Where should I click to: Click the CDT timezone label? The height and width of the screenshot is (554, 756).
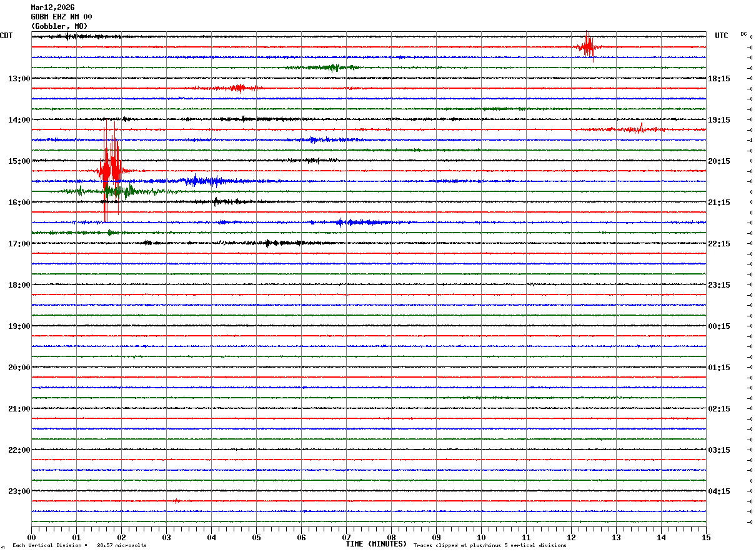pos(6,36)
